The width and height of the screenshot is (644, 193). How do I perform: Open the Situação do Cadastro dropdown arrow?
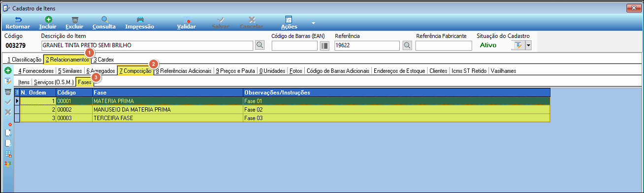tap(529, 45)
